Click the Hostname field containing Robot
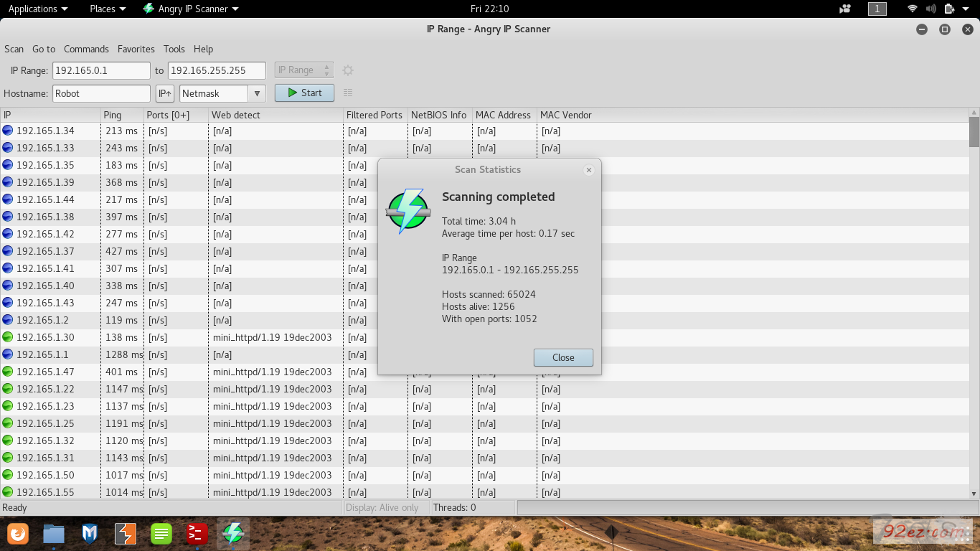The height and width of the screenshot is (551, 980). point(101,93)
